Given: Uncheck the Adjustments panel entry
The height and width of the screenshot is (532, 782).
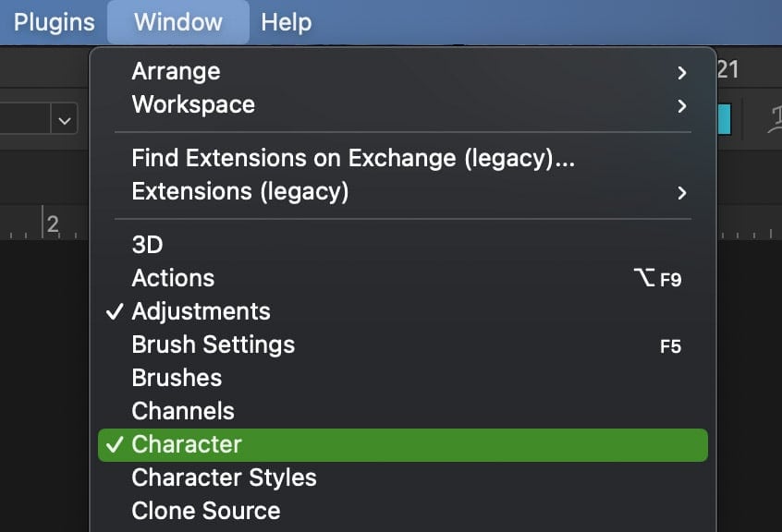Looking at the screenshot, I should [201, 311].
